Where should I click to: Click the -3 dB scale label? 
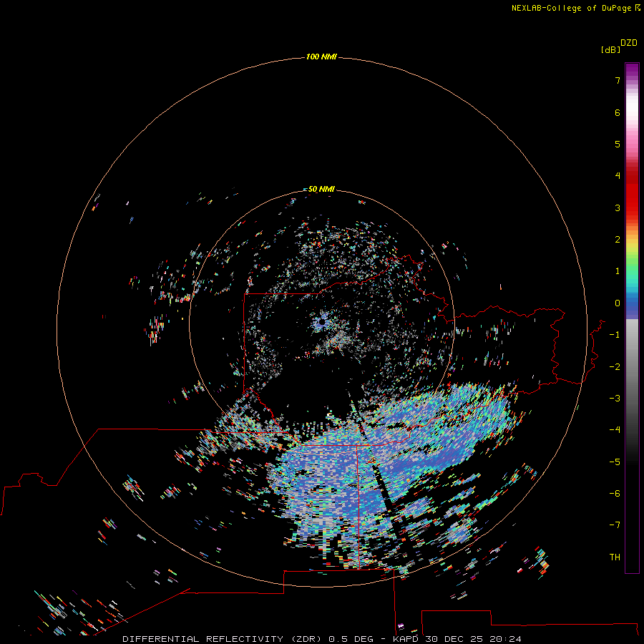[x=615, y=399]
